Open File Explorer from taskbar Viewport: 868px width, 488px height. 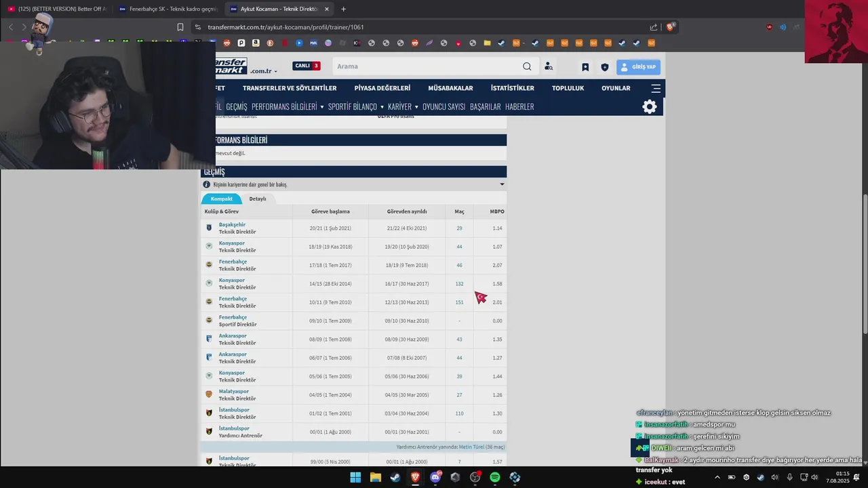tap(375, 477)
